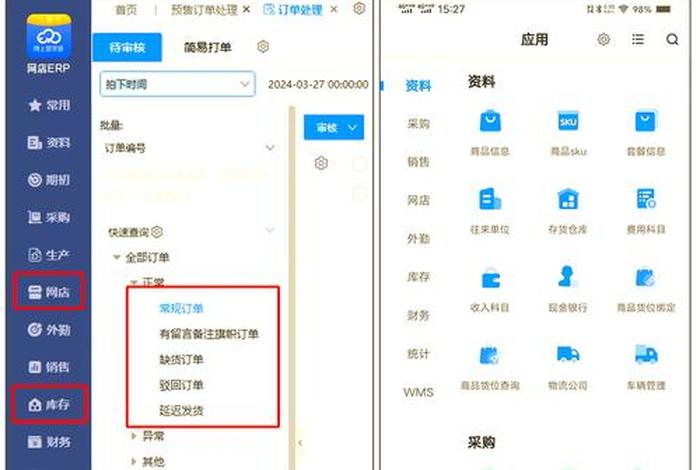Select the 待审核 tab
This screenshot has height=470, width=700.
pyautogui.click(x=127, y=47)
